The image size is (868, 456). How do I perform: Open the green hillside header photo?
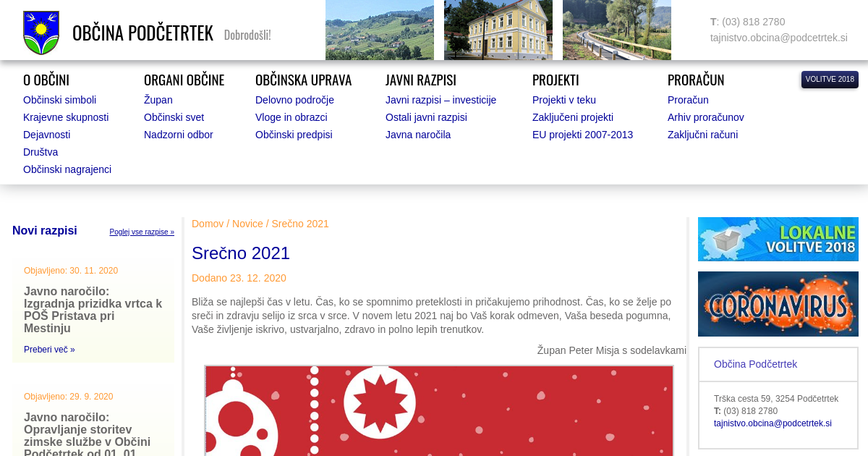[380, 30]
